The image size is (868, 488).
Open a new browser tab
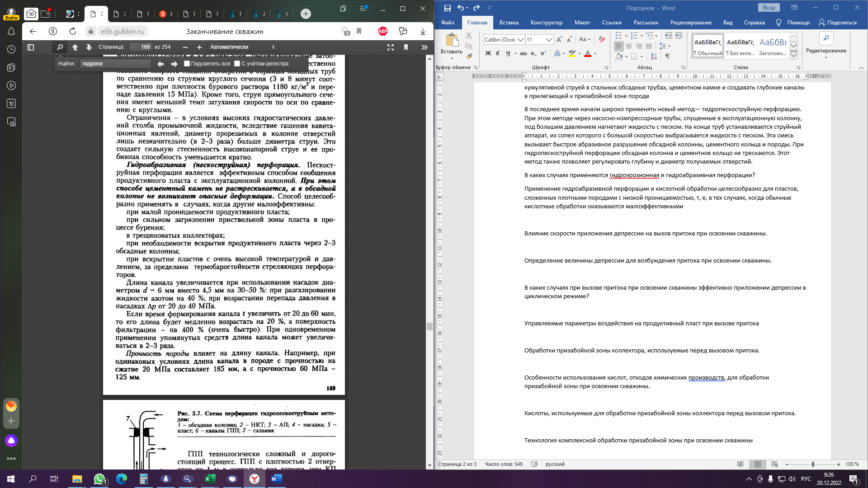306,14
